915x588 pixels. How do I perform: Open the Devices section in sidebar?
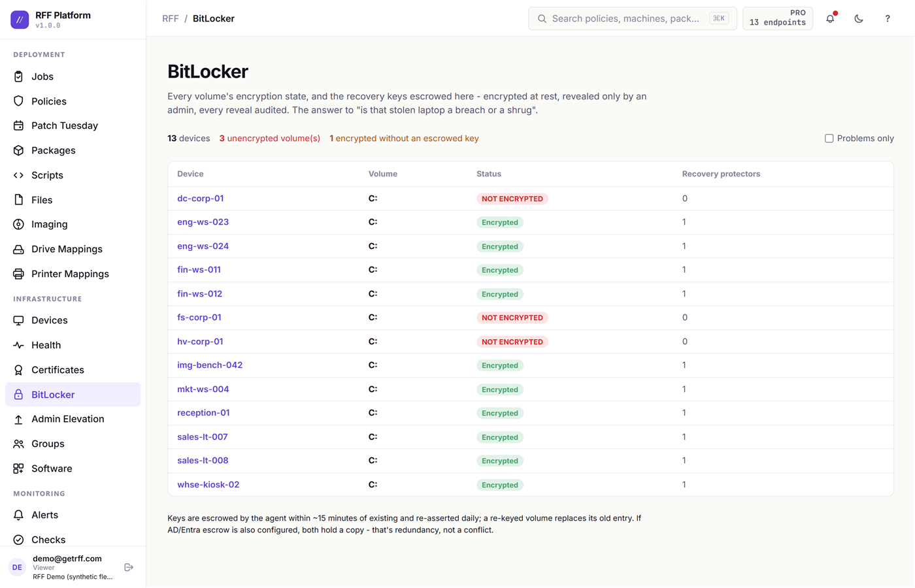73,320
